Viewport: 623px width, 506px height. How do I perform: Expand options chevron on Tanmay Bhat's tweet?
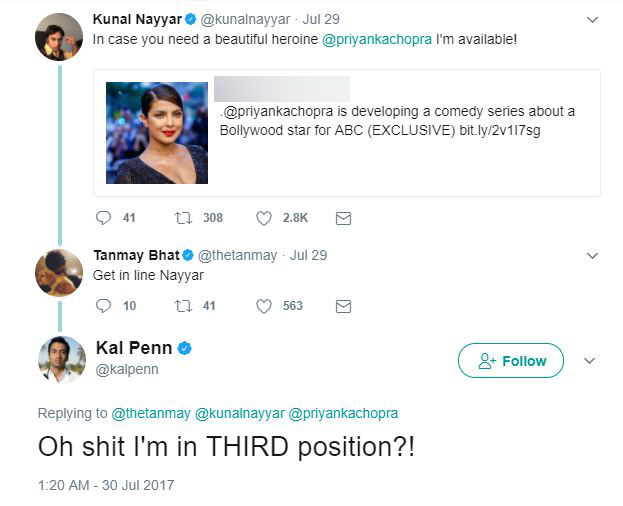tap(592, 256)
